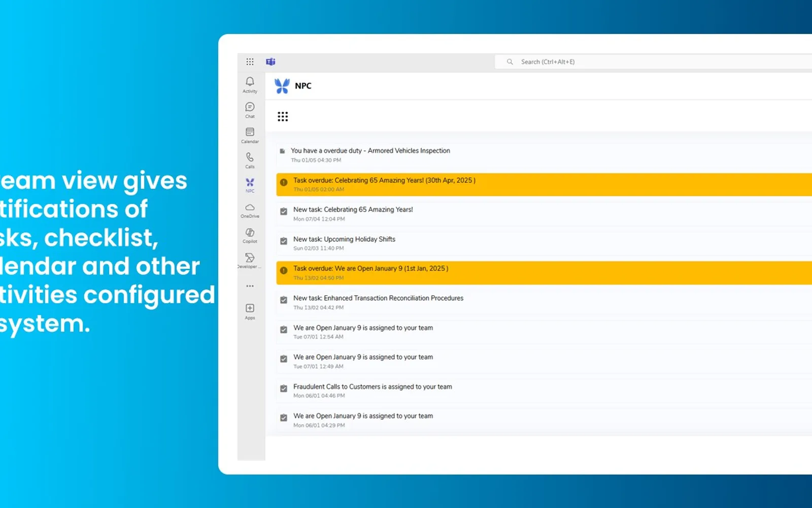Open the Developer Portal sidebar icon
Image resolution: width=812 pixels, height=508 pixels.
[x=250, y=261]
